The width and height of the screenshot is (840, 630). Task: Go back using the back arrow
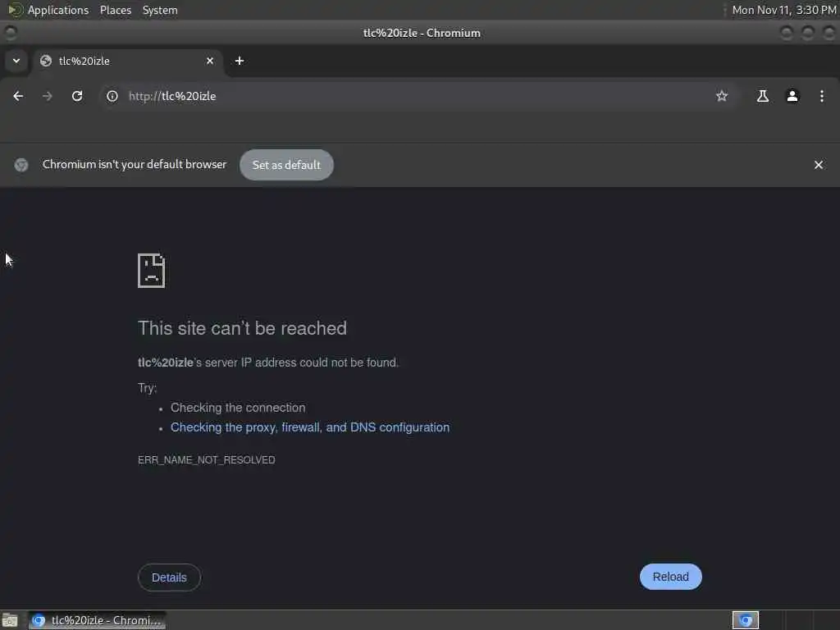[x=18, y=96]
